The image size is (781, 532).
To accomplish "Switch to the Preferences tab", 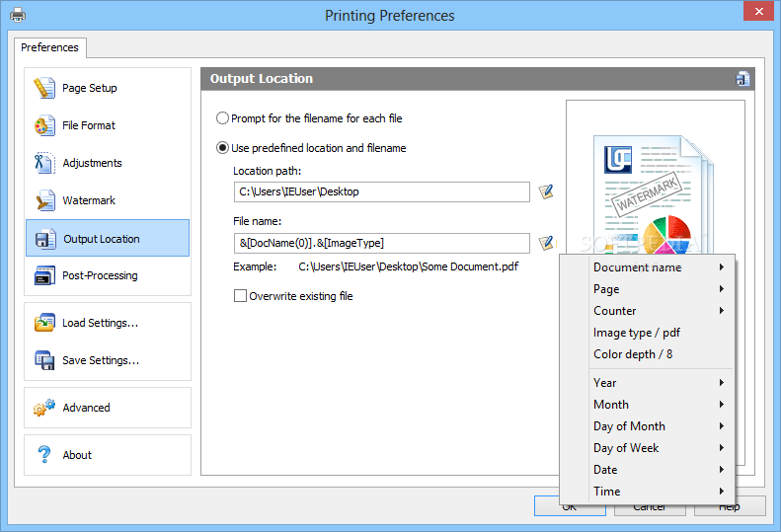I will pos(49,47).
